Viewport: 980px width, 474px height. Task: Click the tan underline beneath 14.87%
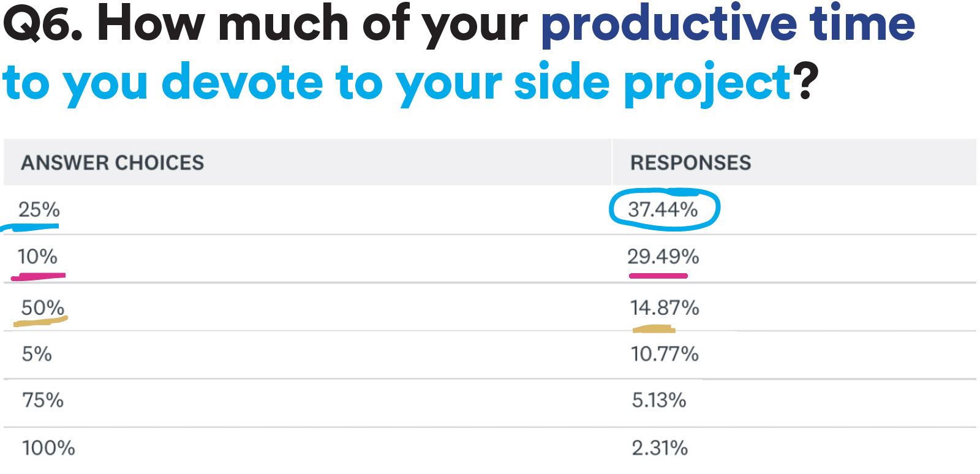[654, 329]
